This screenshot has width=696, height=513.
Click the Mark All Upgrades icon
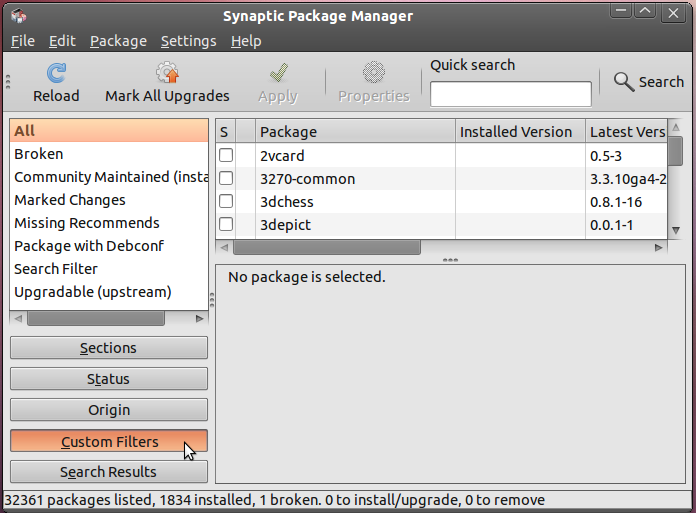[167, 72]
